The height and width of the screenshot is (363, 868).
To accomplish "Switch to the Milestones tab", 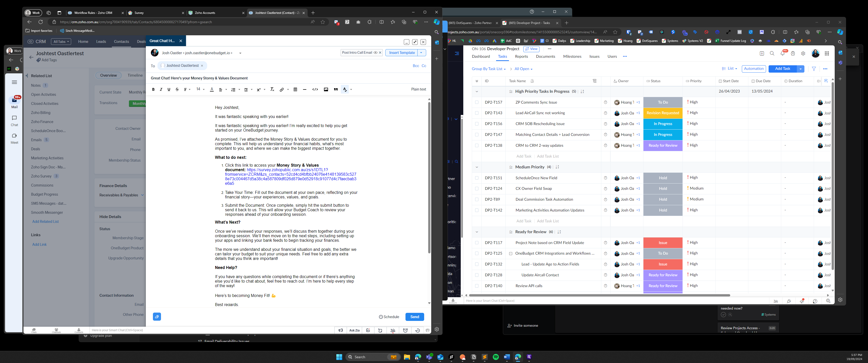I will coord(572,56).
